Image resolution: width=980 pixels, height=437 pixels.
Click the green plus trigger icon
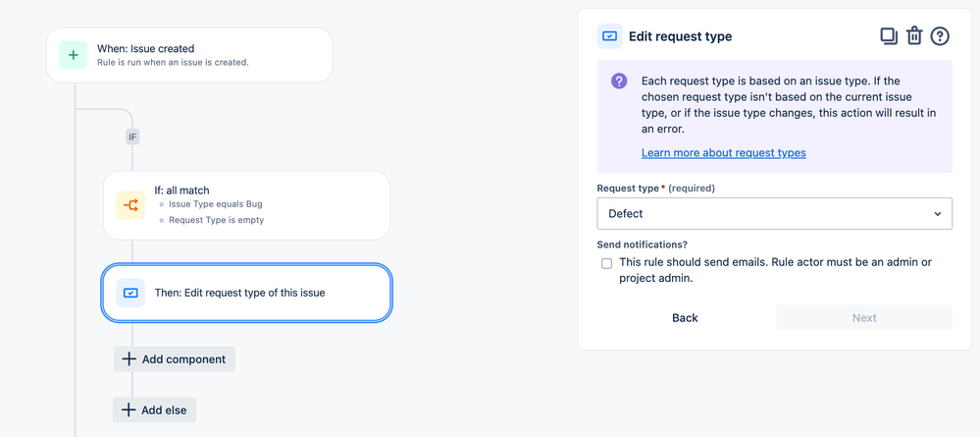coord(74,54)
